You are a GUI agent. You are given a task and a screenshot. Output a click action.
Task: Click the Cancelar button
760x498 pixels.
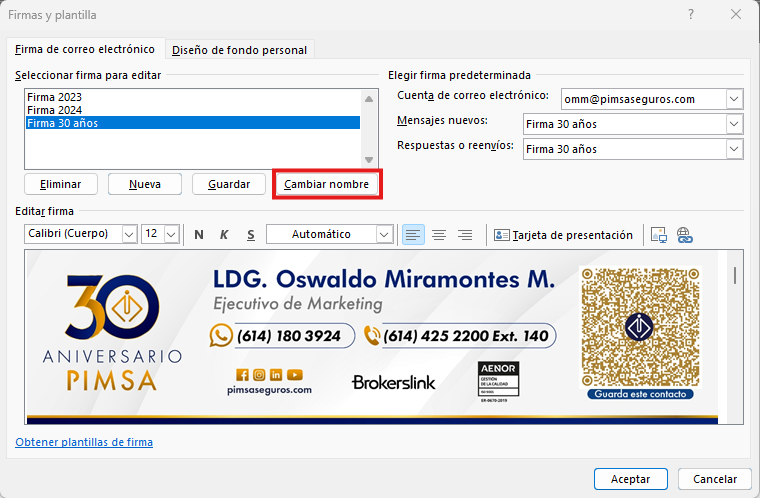tap(715, 479)
